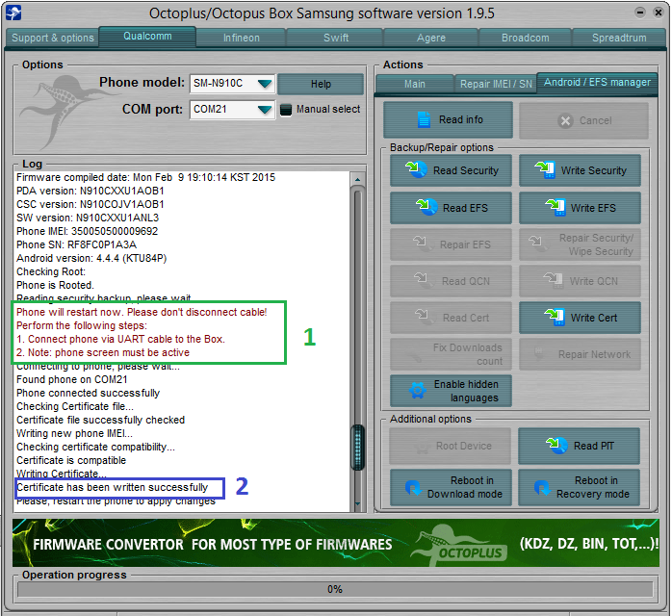Viewport: 672px width, 616px height.
Task: Open the Phone model dropdown
Action: 265,83
